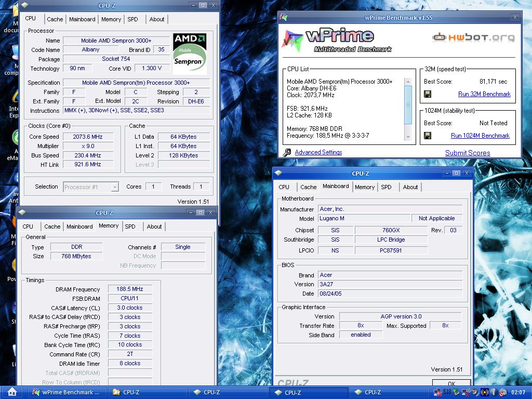Click the blue info tray icon

pyautogui.click(x=494, y=392)
